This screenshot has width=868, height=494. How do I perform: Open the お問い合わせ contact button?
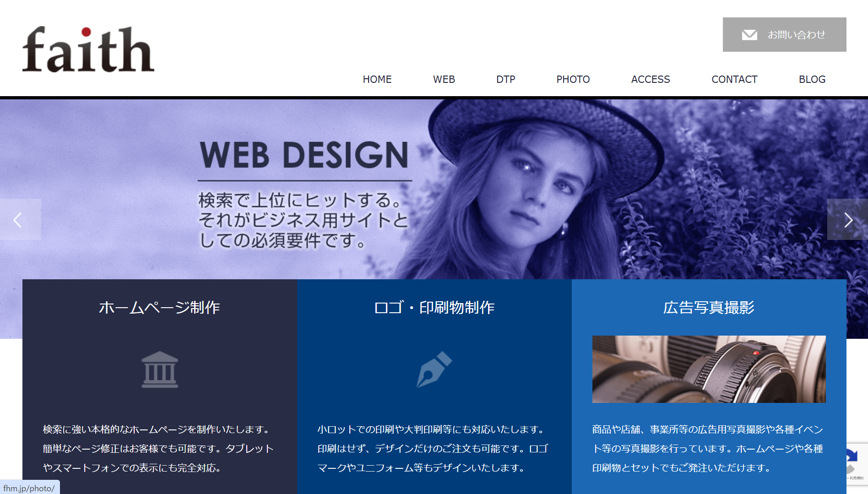784,35
